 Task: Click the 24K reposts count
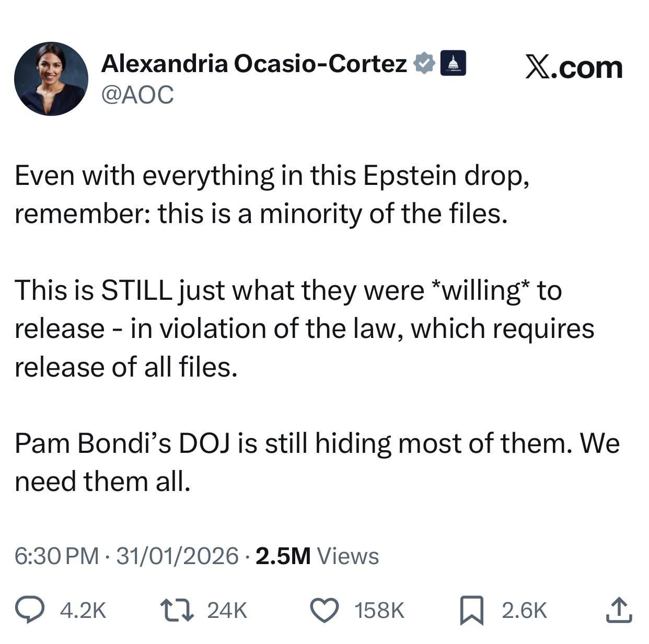point(227,610)
